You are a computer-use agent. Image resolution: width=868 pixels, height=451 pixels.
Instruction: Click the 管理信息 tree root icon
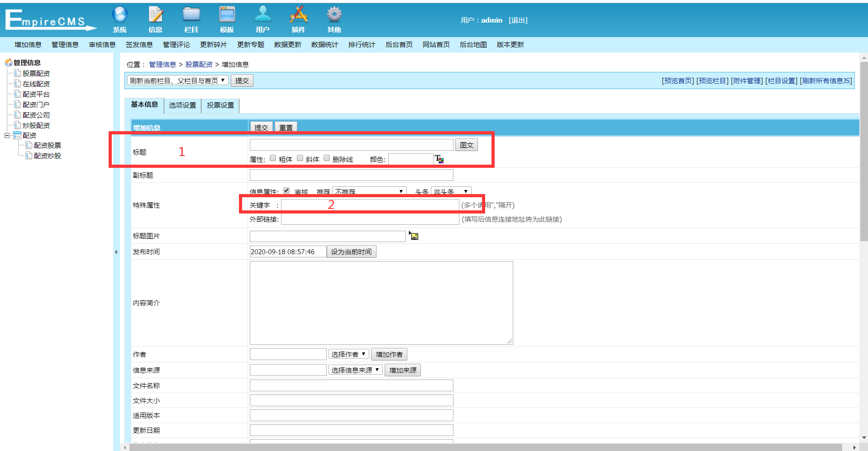pos(9,62)
